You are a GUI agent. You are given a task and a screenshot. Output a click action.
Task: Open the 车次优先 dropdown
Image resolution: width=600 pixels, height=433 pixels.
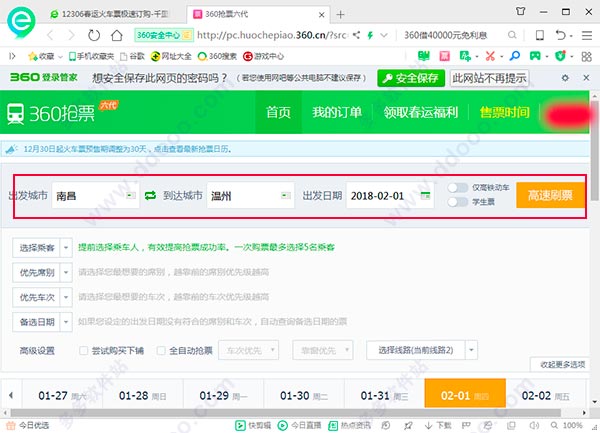248,350
